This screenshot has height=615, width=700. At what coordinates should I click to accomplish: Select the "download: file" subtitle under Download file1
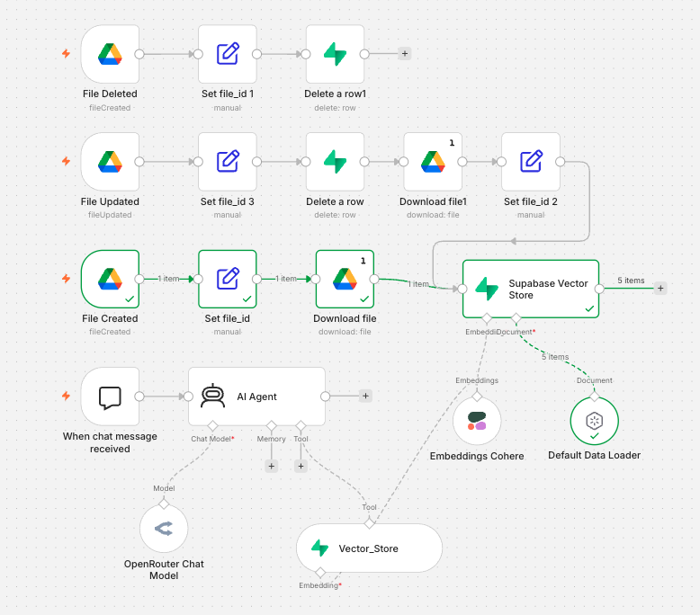point(433,215)
